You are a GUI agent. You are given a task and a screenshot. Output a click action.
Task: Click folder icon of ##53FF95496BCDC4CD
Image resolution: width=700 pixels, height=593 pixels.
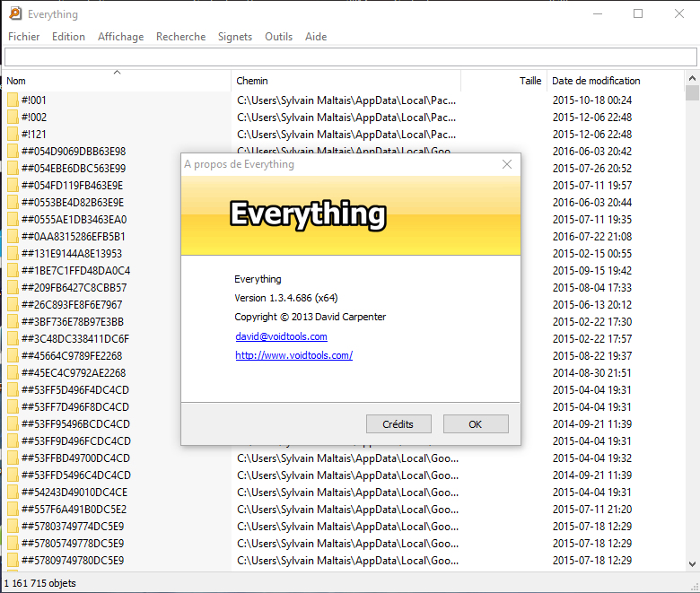pyautogui.click(x=13, y=423)
